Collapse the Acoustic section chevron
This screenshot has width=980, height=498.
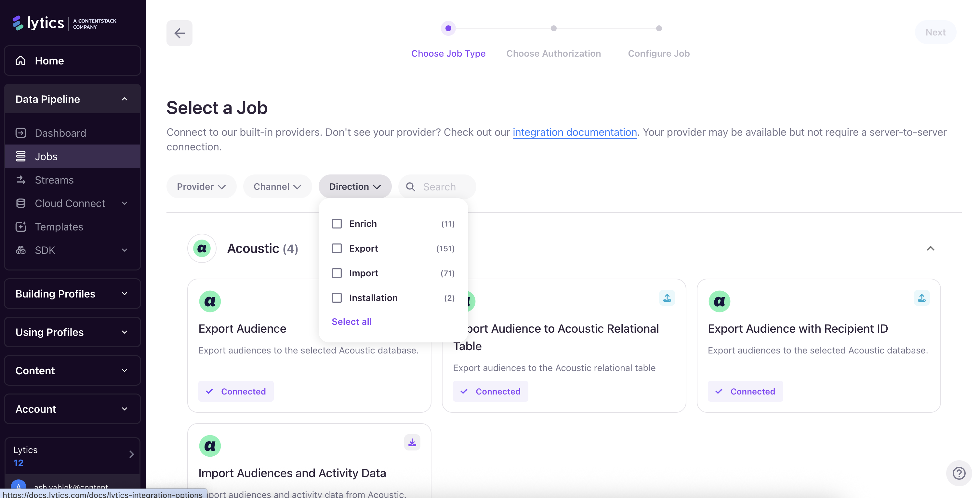tap(930, 248)
